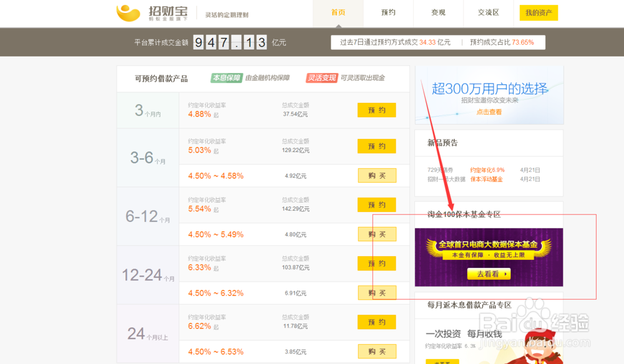Image resolution: width=624 pixels, height=364 pixels.
Task: Select the 12-24个月 term category
Action: pyautogui.click(x=148, y=275)
